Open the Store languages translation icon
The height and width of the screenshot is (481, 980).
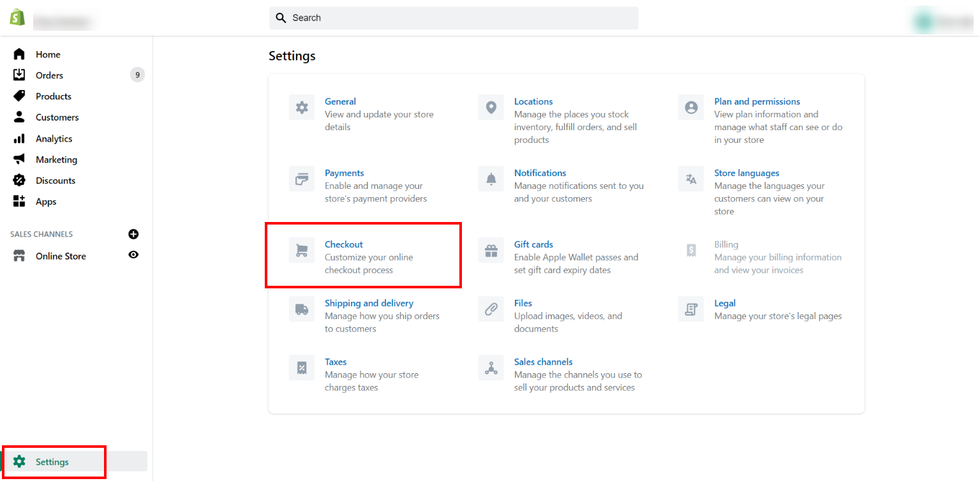pyautogui.click(x=691, y=179)
